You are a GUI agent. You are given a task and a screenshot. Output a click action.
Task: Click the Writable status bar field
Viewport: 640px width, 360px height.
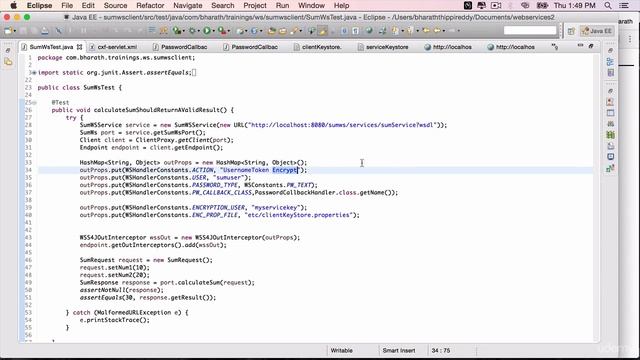point(341,351)
